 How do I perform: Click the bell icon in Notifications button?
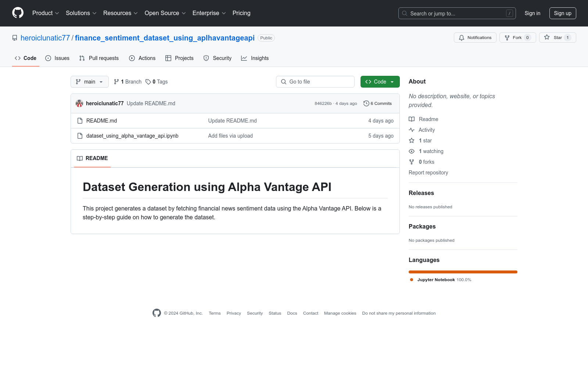[462, 38]
